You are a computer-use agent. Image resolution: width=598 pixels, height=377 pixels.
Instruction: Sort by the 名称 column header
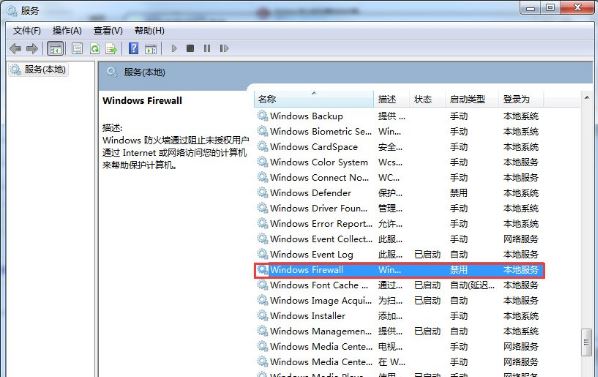[313, 99]
